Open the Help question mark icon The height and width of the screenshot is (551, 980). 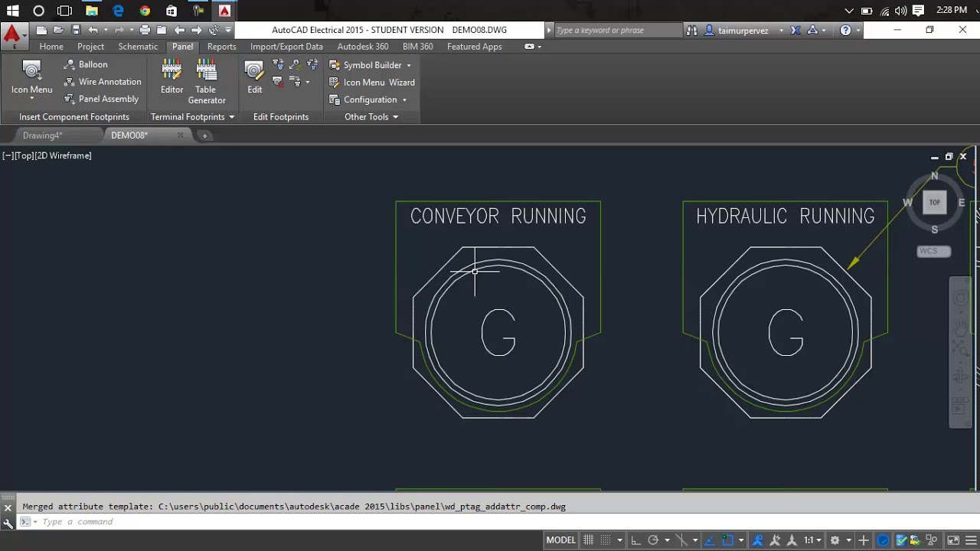(845, 30)
